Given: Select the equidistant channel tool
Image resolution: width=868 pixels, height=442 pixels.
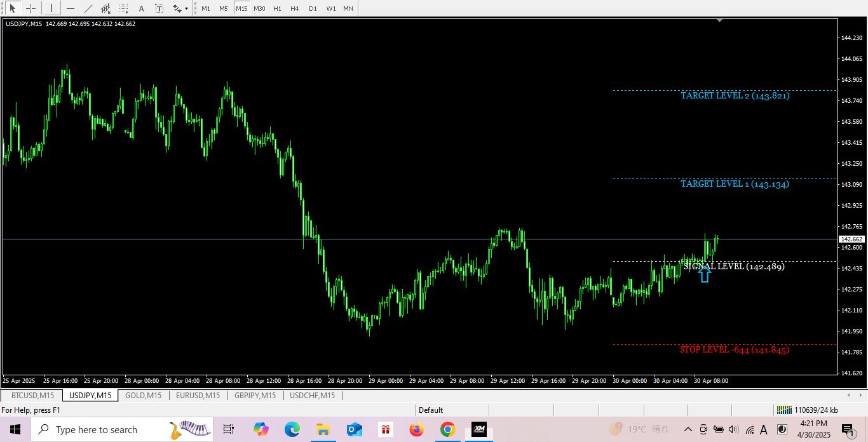Looking at the screenshot, I should (105, 9).
